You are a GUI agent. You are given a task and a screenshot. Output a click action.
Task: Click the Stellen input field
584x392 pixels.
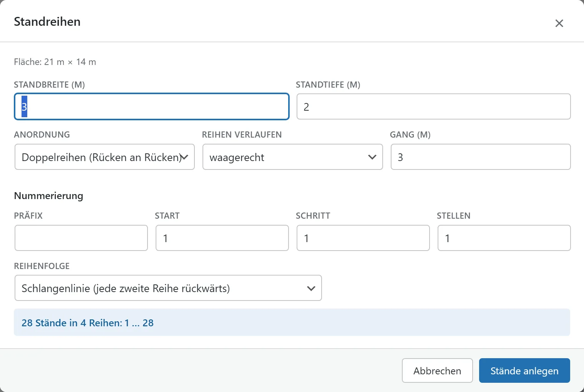pyautogui.click(x=504, y=238)
